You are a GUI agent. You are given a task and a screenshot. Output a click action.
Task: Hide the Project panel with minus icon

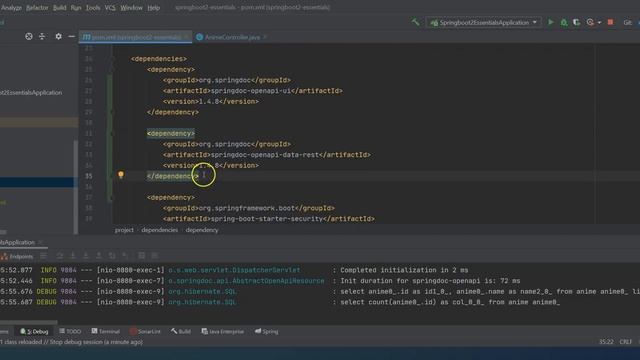coord(71,36)
